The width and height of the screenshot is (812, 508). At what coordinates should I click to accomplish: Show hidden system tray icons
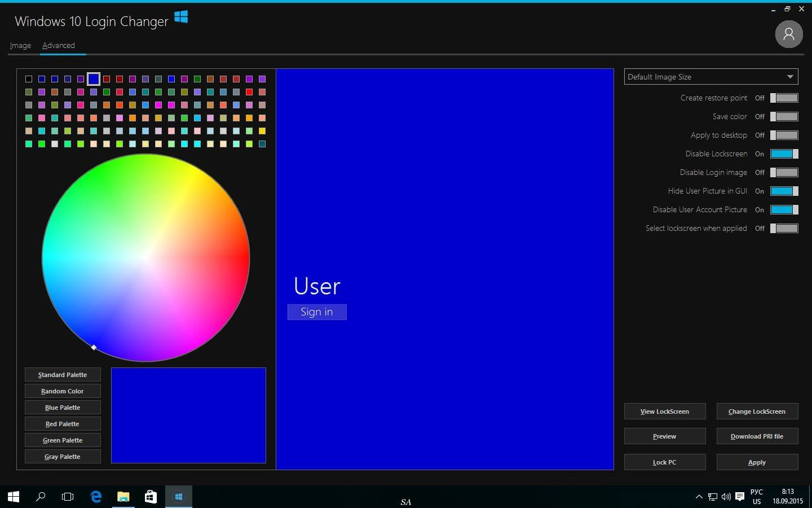pyautogui.click(x=699, y=497)
